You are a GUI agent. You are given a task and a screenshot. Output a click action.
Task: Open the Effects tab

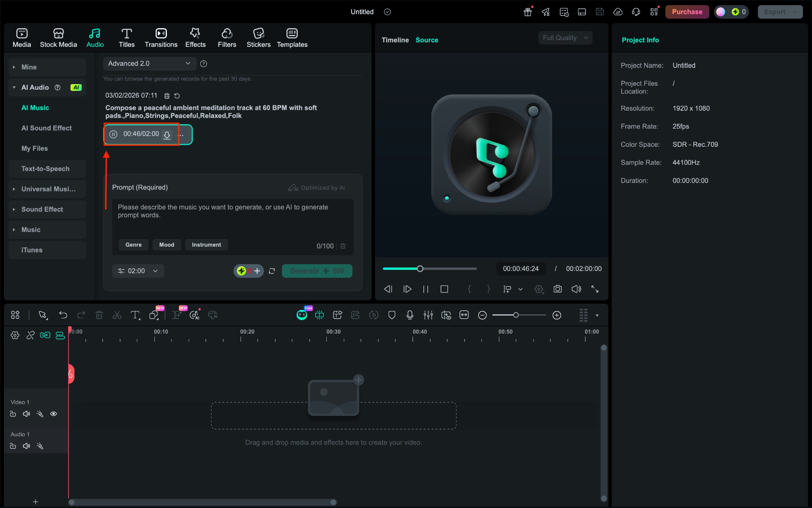195,38
